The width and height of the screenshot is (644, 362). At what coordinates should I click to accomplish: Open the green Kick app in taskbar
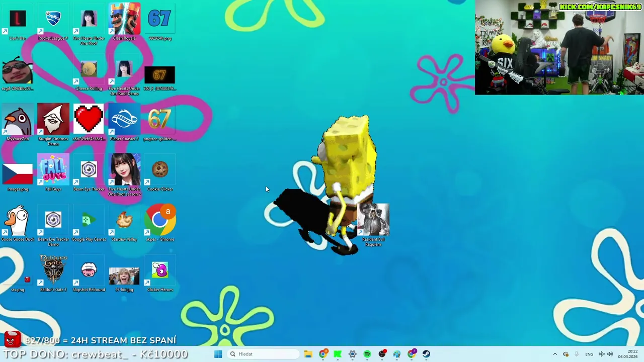[x=338, y=354]
